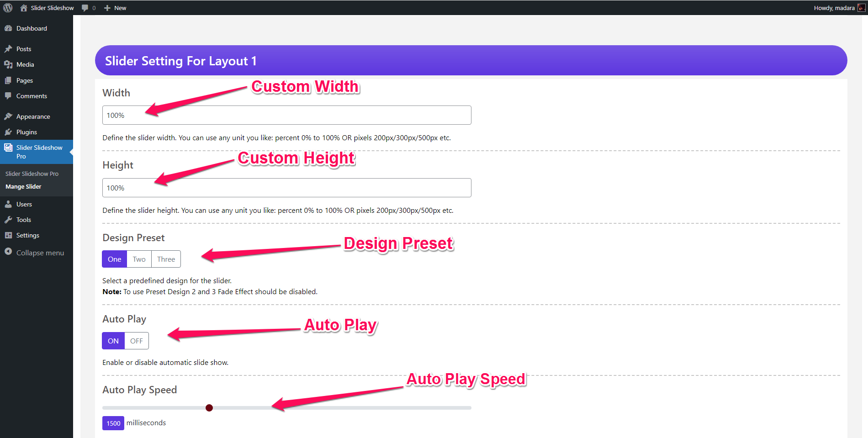Click the Auto Play Speed slider handle
Image resolution: width=868 pixels, height=438 pixels.
pyautogui.click(x=209, y=408)
